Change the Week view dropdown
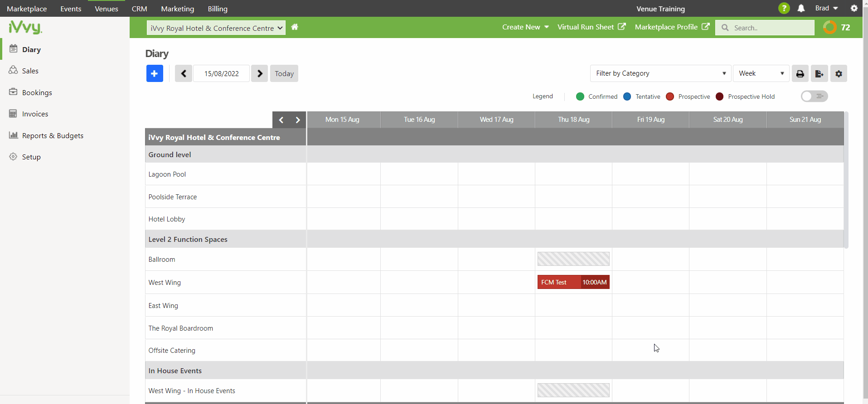Screen dimensions: 868x404 [x=761, y=73]
